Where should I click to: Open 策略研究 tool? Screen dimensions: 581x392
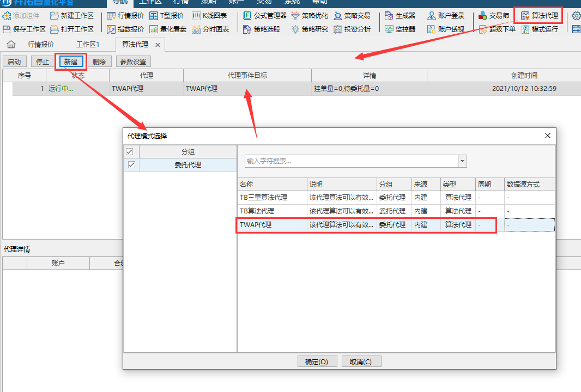pyautogui.click(x=310, y=29)
